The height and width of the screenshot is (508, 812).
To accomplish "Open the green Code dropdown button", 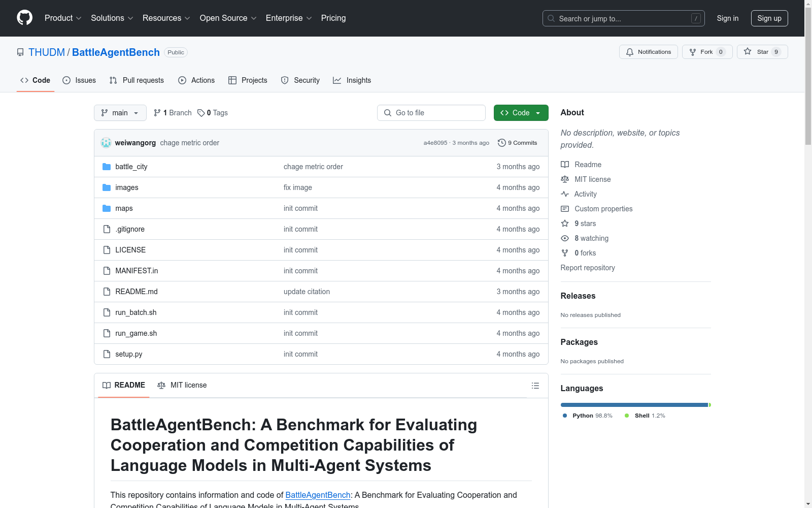I will (x=521, y=113).
